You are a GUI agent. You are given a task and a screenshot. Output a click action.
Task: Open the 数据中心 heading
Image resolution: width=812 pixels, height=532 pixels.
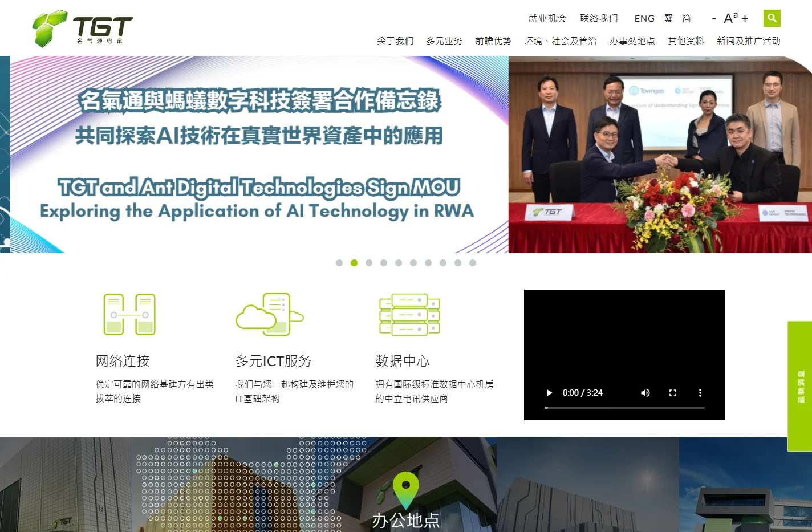(x=403, y=361)
